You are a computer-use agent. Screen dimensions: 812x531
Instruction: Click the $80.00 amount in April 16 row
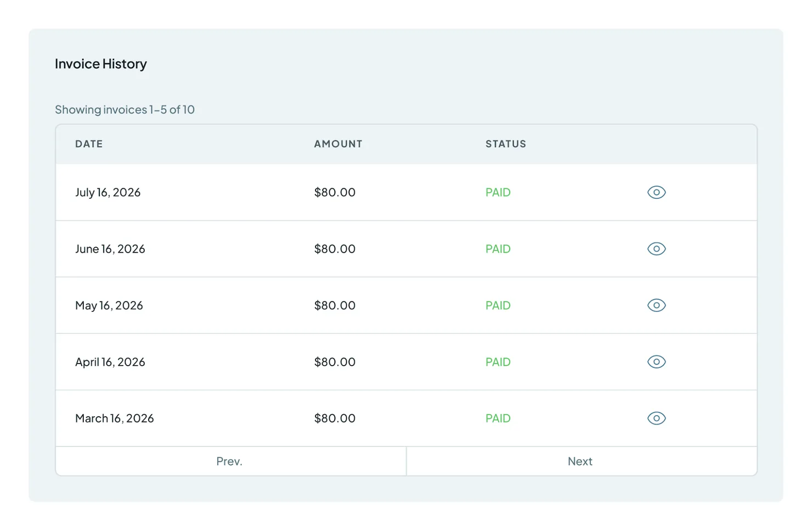(x=335, y=362)
